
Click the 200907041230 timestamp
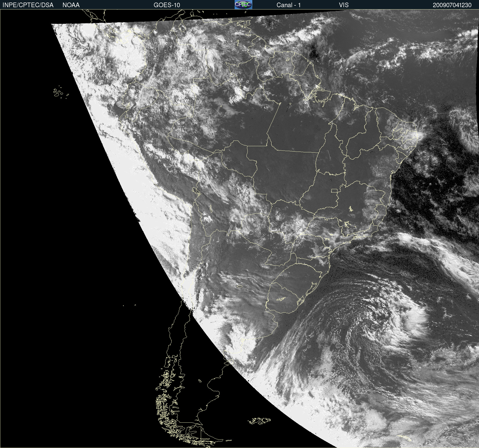pos(452,5)
